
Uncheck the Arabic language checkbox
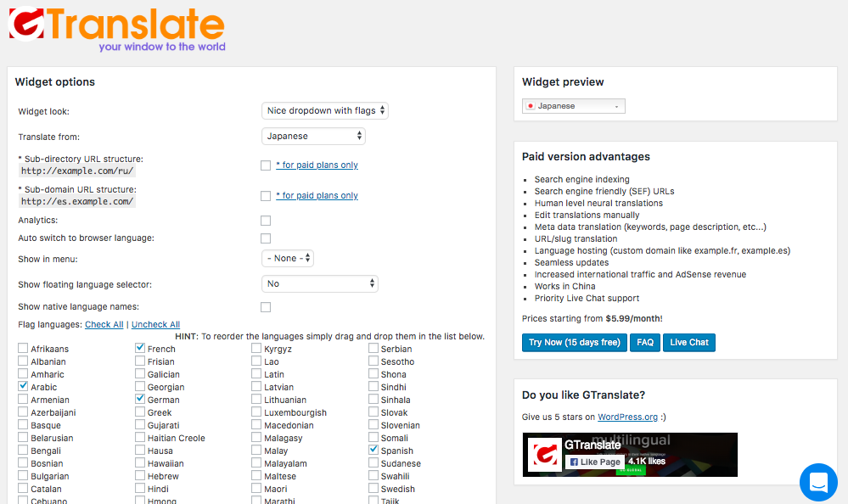[23, 386]
